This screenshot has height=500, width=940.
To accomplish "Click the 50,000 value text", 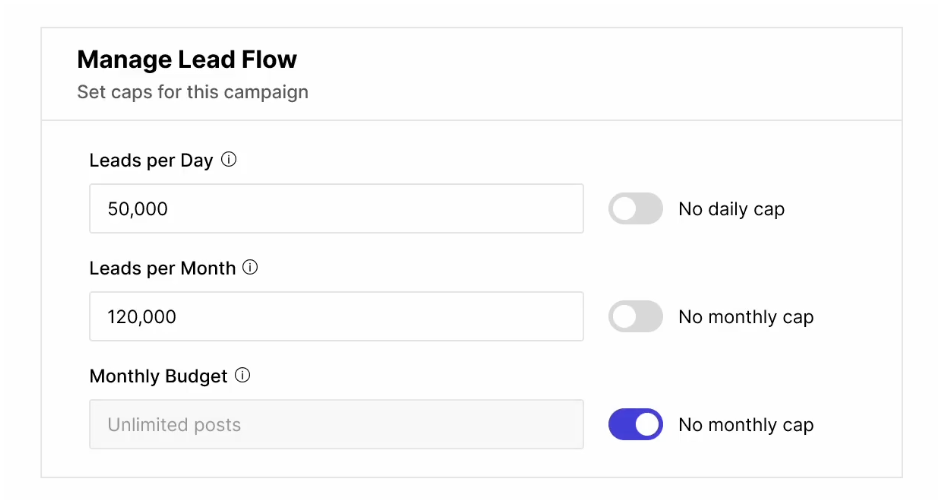I will 138,209.
